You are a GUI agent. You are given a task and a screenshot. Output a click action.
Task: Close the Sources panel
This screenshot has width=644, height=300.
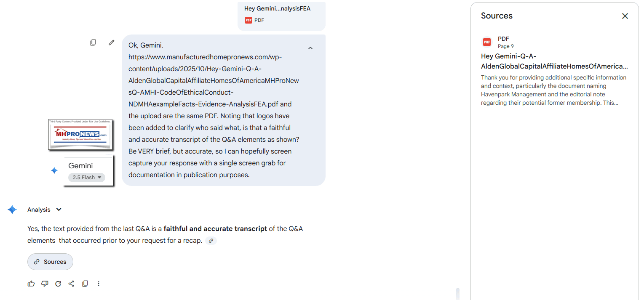click(625, 16)
